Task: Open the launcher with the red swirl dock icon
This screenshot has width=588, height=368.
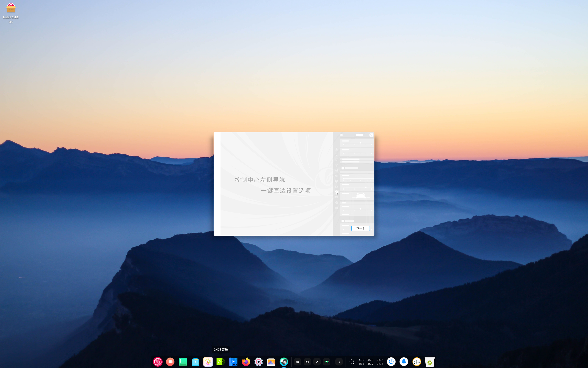Action: tap(158, 362)
